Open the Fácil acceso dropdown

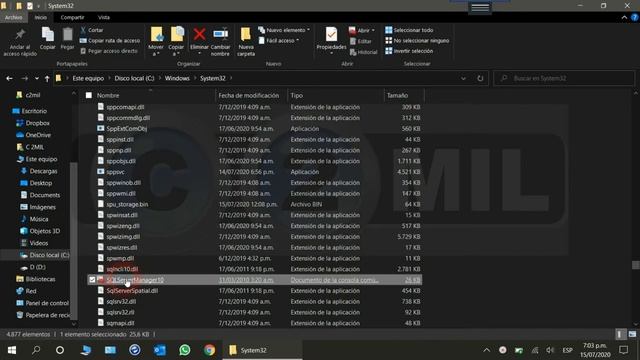pos(279,40)
